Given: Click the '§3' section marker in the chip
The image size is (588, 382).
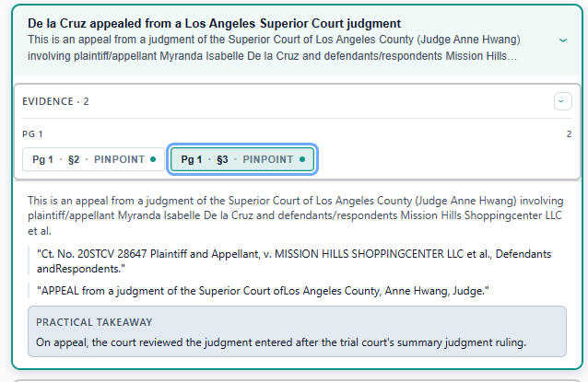Looking at the screenshot, I should tap(222, 159).
